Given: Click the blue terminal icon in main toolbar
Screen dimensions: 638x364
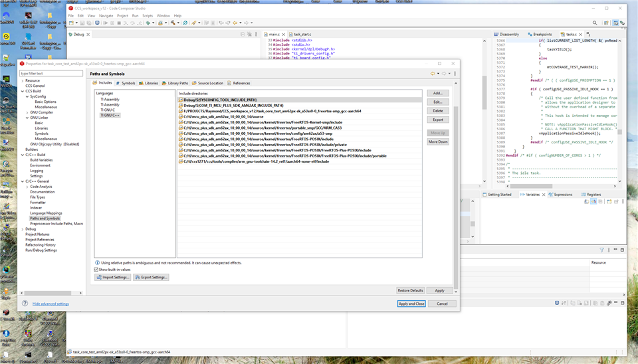Looking at the screenshot, I should pos(97,23).
